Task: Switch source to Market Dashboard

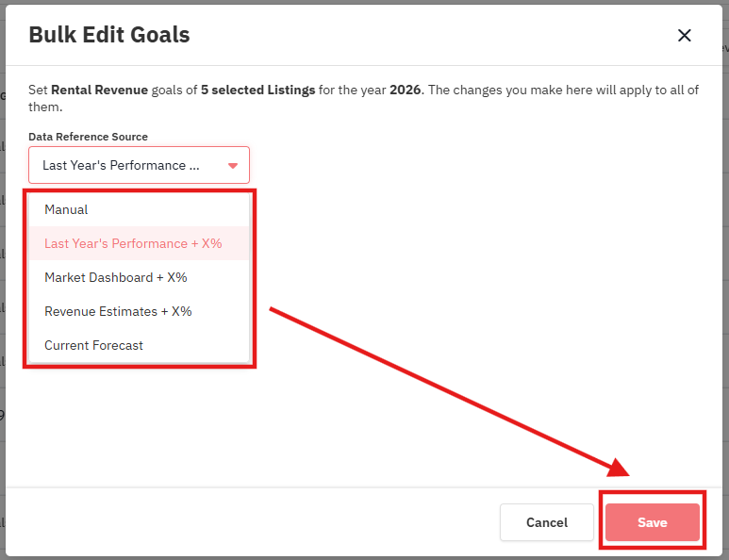Action: click(139, 277)
